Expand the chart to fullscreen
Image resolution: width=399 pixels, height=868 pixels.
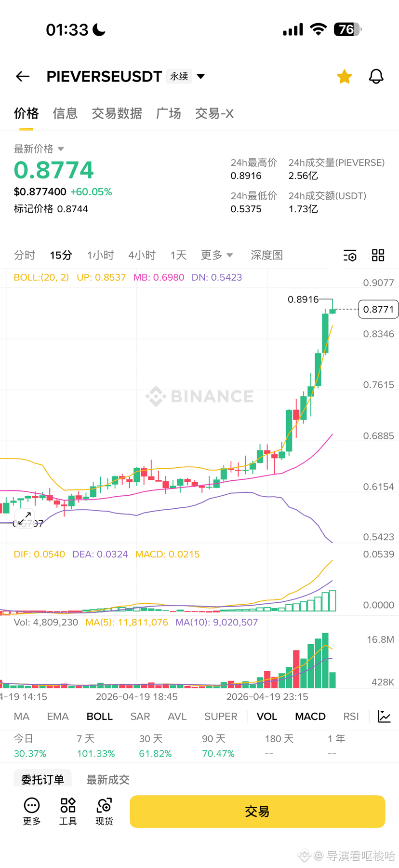[25, 518]
